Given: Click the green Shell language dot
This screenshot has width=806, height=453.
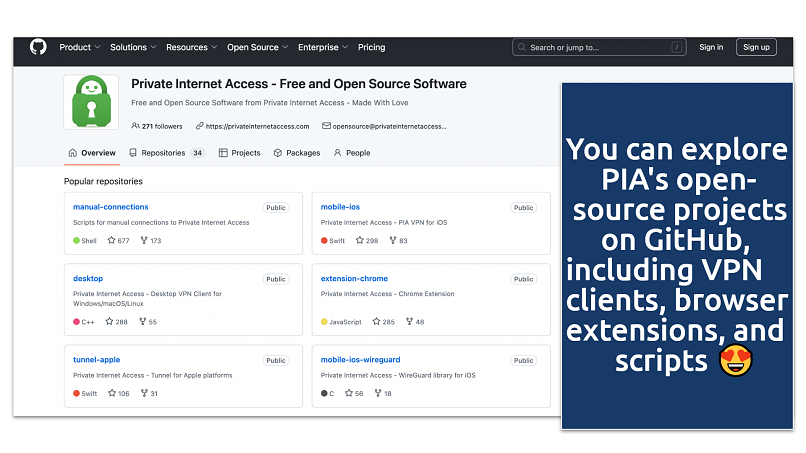Looking at the screenshot, I should [77, 241].
